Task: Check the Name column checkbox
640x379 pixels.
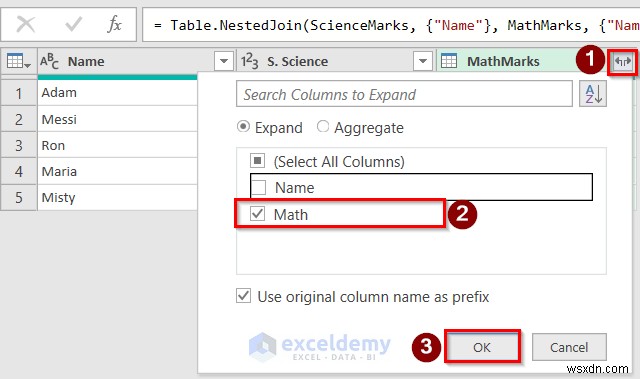Action: pos(258,187)
